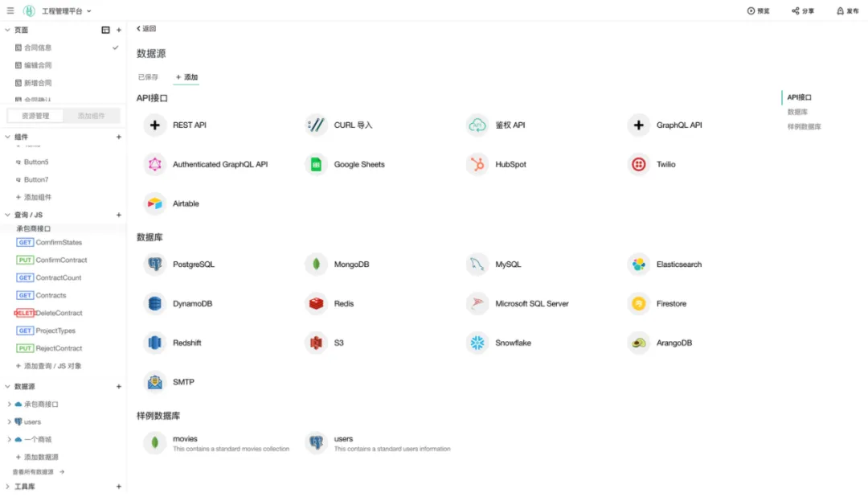This screenshot has height=497, width=868.
Task: Select the ArangoDB icon
Action: pos(638,343)
